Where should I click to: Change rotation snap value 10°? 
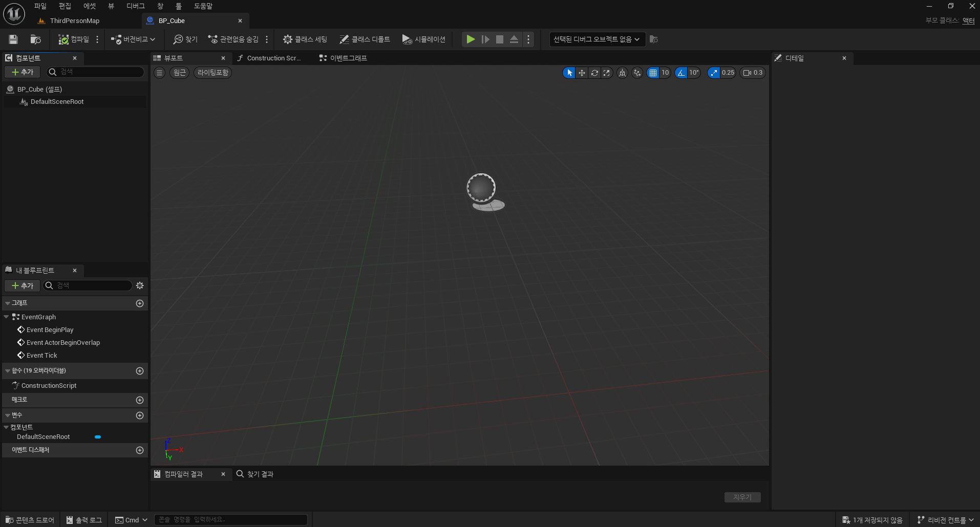[694, 73]
